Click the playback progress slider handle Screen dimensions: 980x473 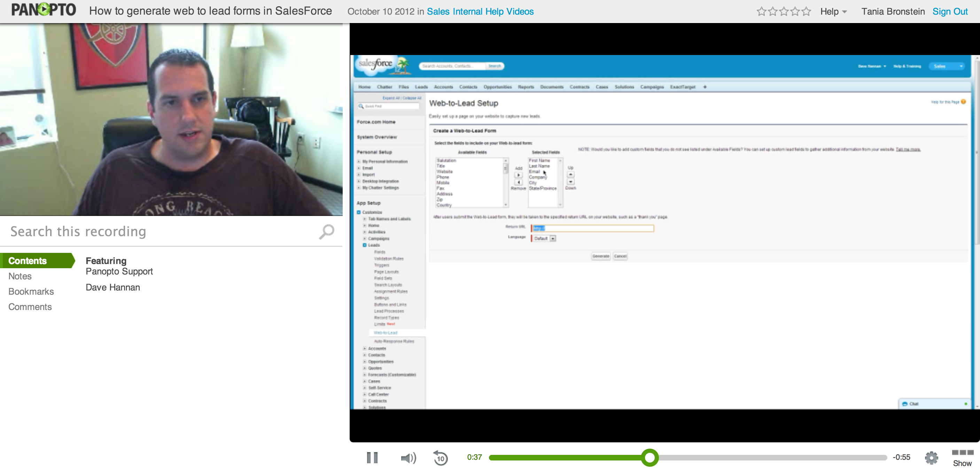point(650,457)
